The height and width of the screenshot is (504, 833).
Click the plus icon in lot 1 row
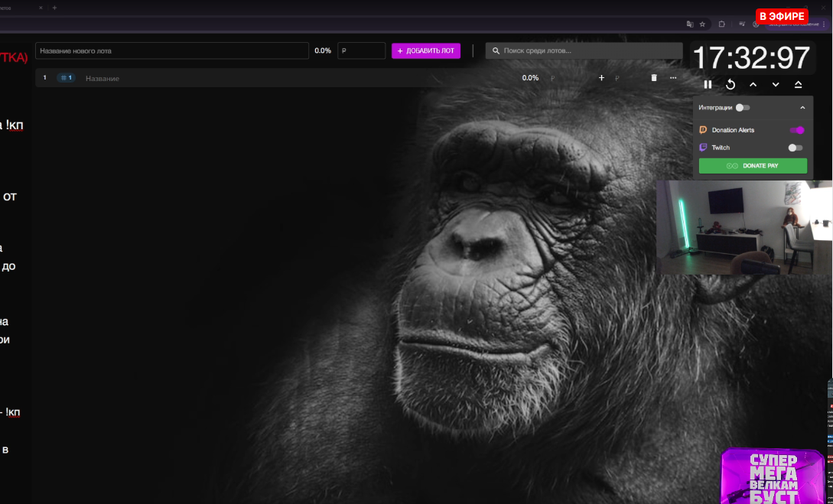pos(601,78)
